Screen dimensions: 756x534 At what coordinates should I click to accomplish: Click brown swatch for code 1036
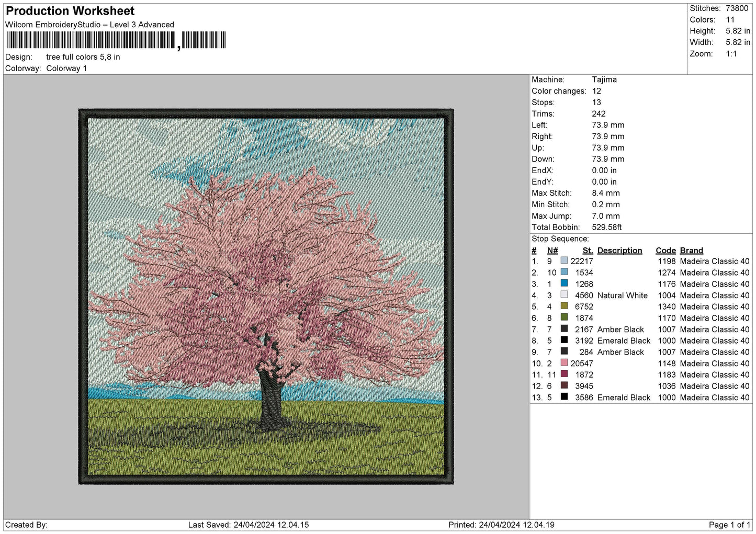564,385
